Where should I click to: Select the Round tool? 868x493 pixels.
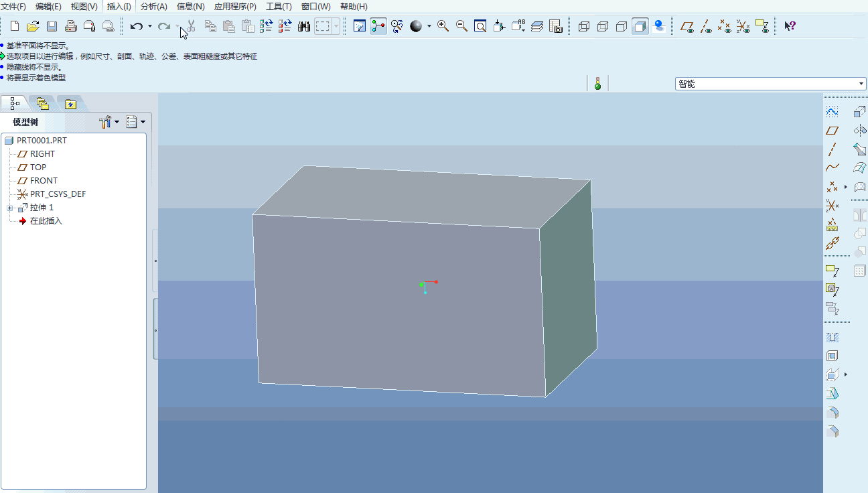point(832,412)
